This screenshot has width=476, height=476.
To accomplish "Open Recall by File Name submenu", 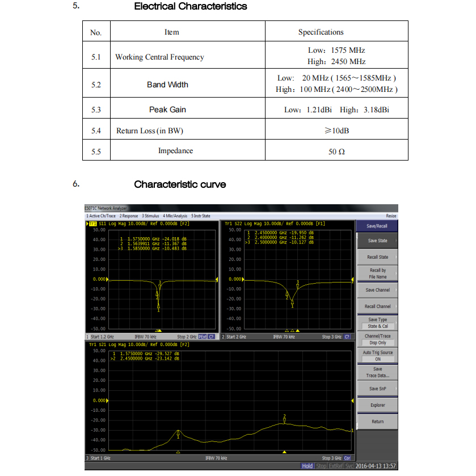I will 377,273.
